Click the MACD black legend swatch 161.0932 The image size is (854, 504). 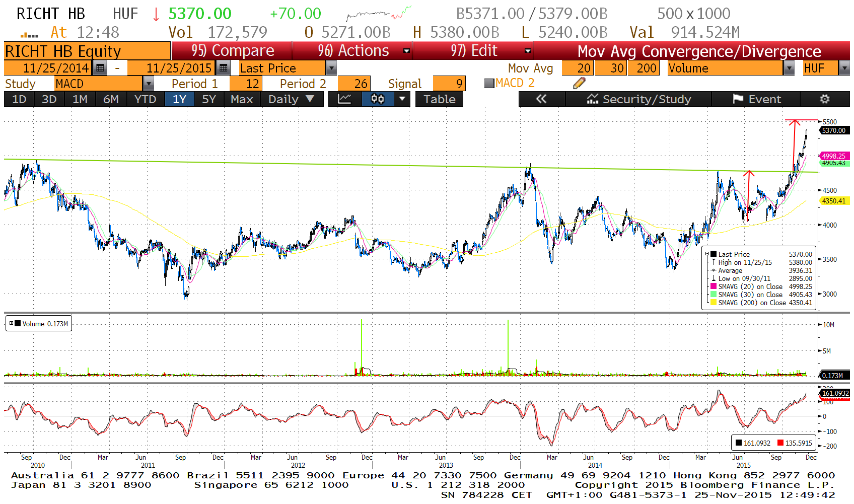pyautogui.click(x=739, y=443)
